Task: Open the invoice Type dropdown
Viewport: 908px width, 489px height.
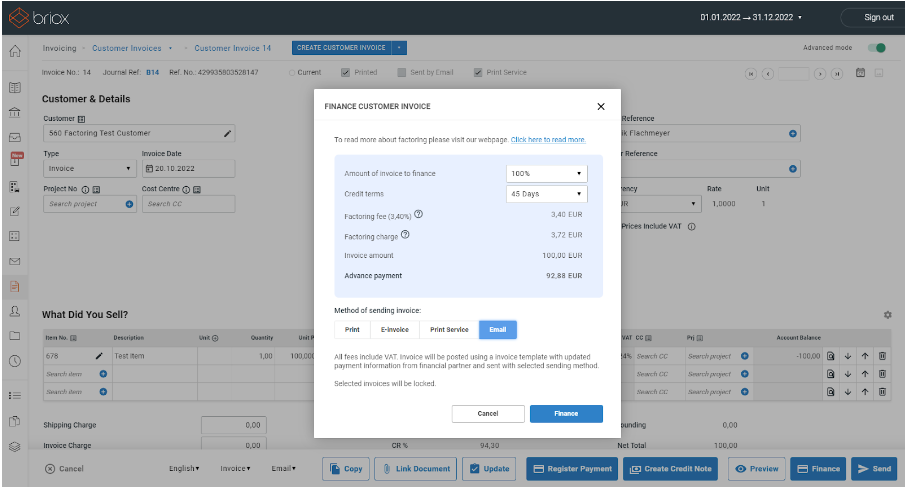Action: [89, 169]
